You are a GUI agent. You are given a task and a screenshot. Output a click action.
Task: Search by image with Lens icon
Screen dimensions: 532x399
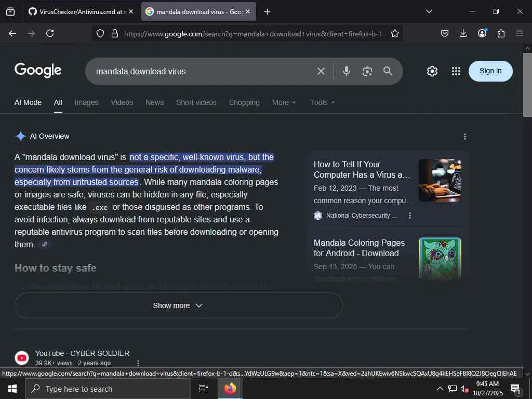point(367,71)
